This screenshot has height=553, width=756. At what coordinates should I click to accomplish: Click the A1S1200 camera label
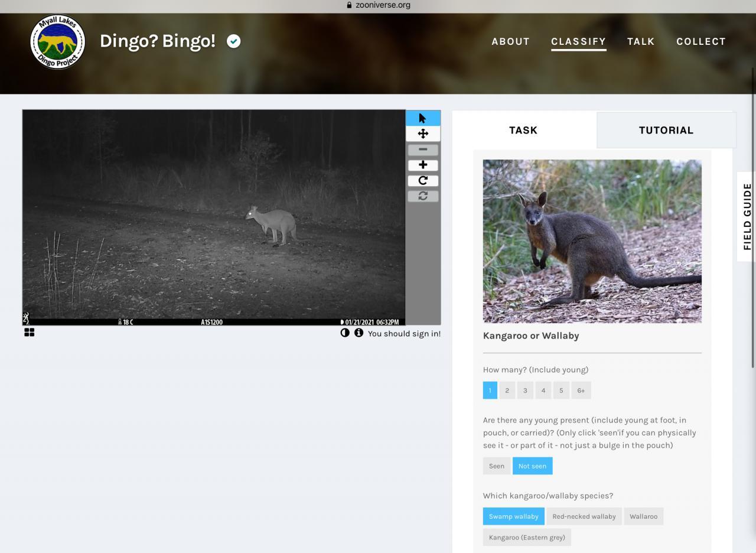tap(212, 322)
